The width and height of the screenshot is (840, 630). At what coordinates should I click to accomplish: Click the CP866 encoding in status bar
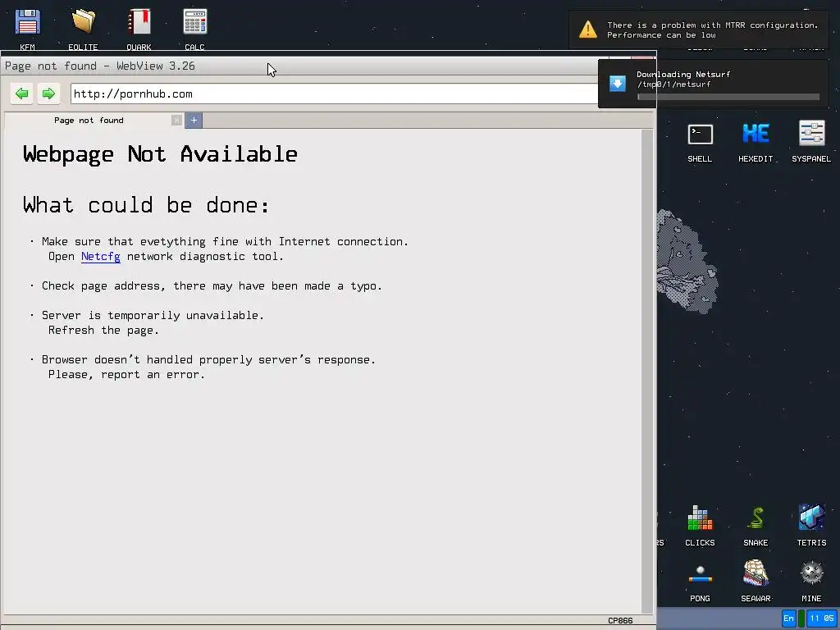[620, 620]
